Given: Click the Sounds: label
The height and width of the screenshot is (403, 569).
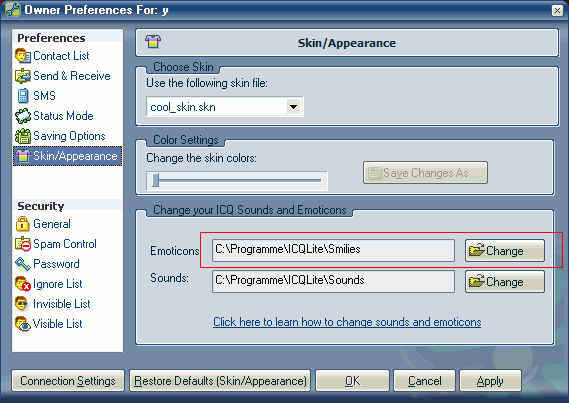Looking at the screenshot, I should click(169, 278).
